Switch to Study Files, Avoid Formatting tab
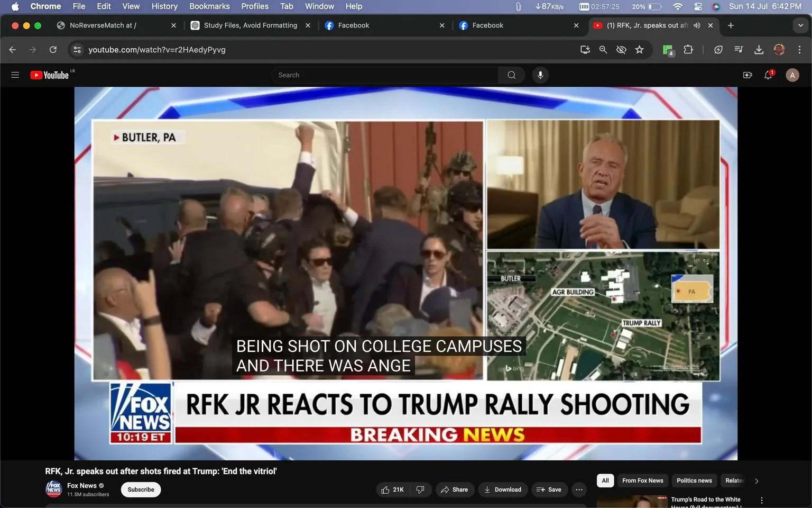The image size is (812, 508). (251, 25)
